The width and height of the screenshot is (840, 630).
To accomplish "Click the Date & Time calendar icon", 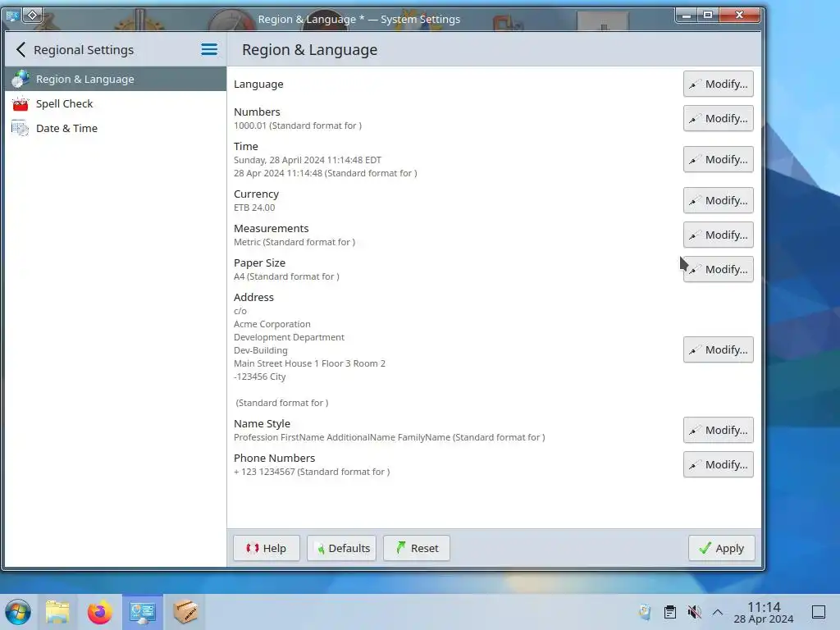I will [21, 128].
